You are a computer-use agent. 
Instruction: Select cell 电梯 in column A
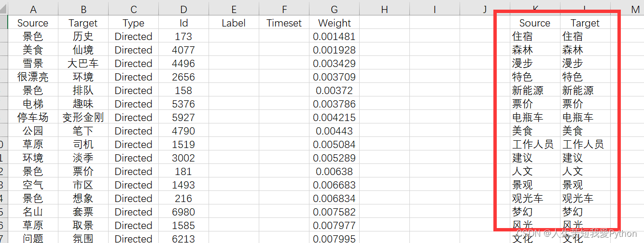[33, 104]
